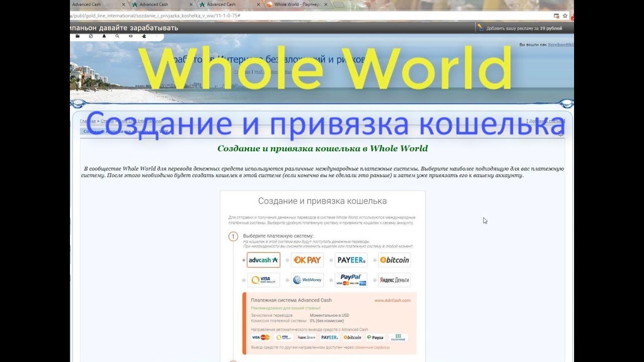Select the Visa QIWI Wallet radio button
Image resolution: width=644 pixels, height=362 pixels.
click(244, 280)
